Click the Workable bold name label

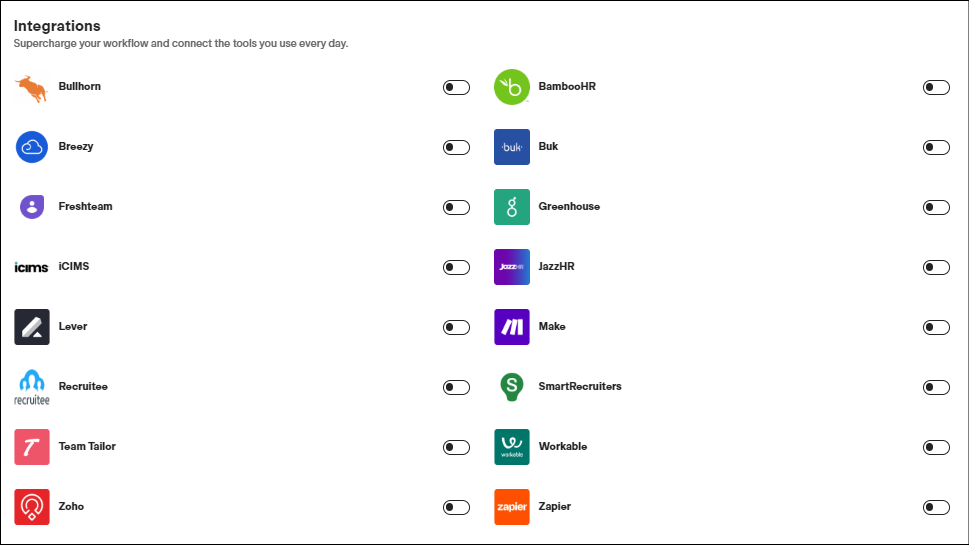tap(563, 446)
